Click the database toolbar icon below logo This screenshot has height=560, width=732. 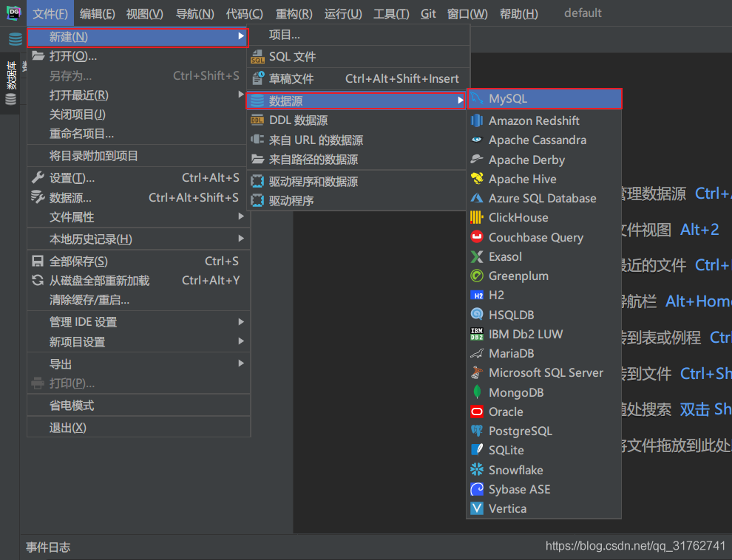[x=16, y=39]
